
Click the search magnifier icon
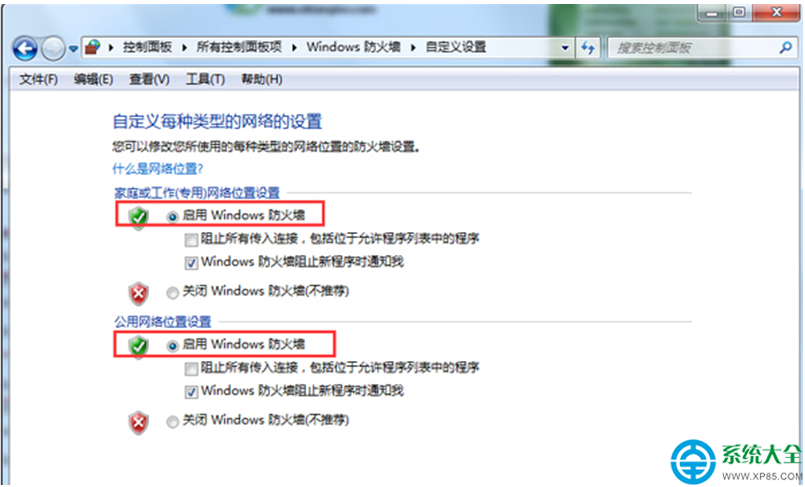(x=786, y=48)
